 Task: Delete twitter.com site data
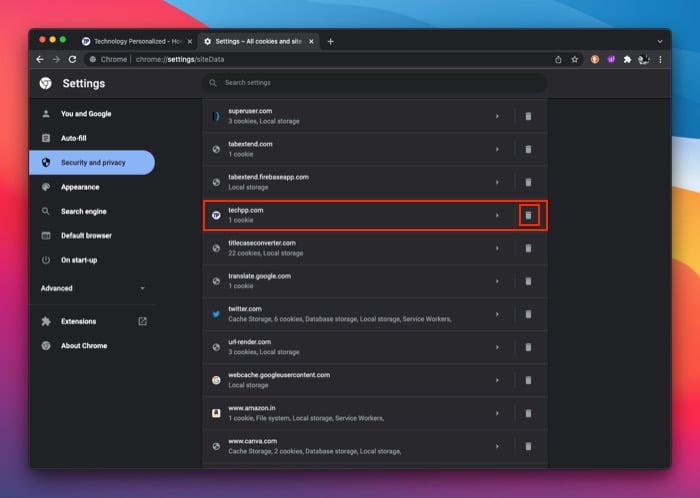[x=528, y=315]
